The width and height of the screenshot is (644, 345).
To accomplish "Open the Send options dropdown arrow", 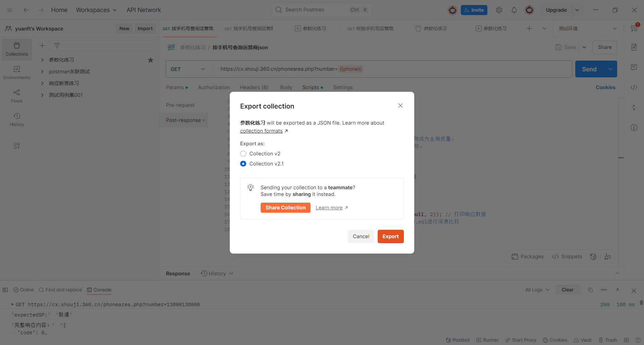I will 610,69.
